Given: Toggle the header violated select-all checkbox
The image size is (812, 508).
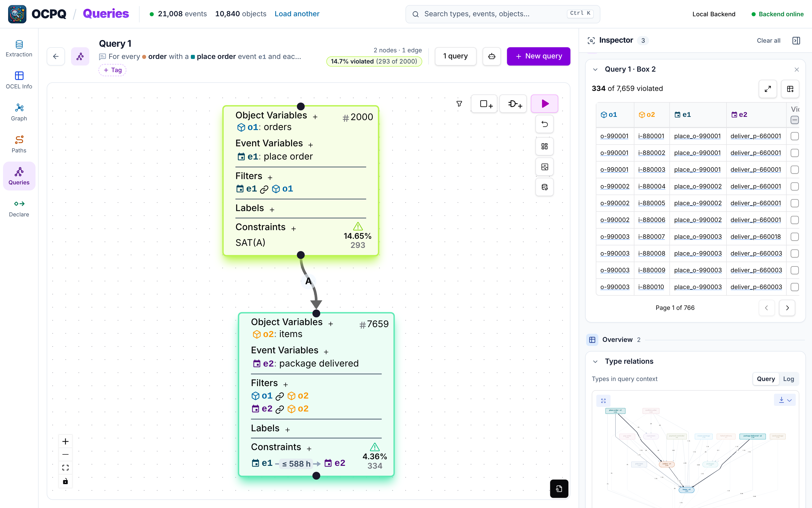Looking at the screenshot, I should click(x=794, y=120).
